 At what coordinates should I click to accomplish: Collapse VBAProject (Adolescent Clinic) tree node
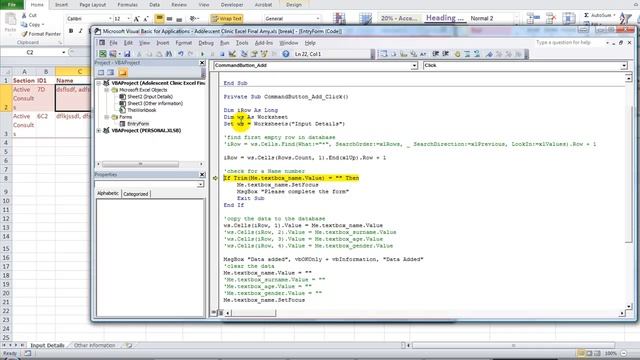[x=99, y=83]
